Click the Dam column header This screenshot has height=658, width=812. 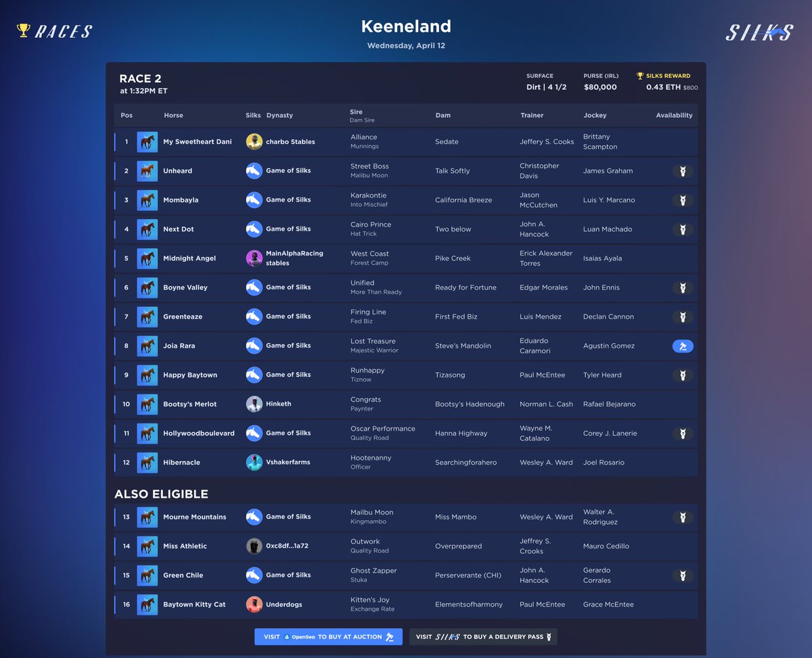pyautogui.click(x=443, y=116)
